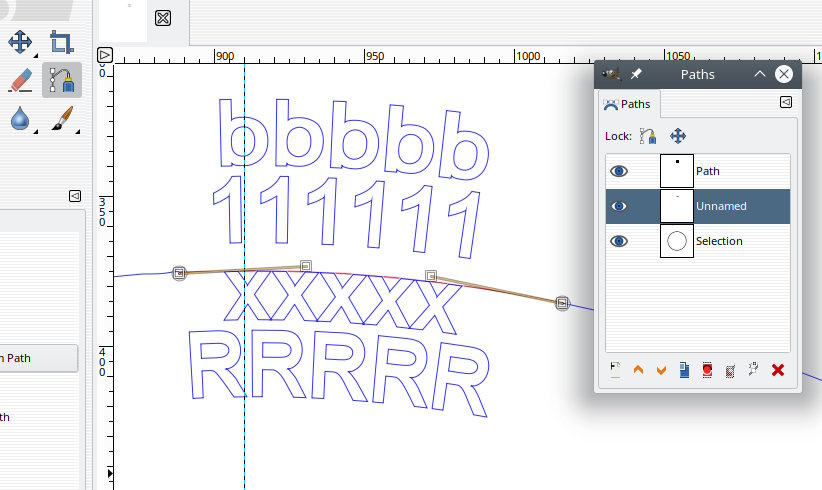Activate the Paths tool in toolbox

click(62, 80)
